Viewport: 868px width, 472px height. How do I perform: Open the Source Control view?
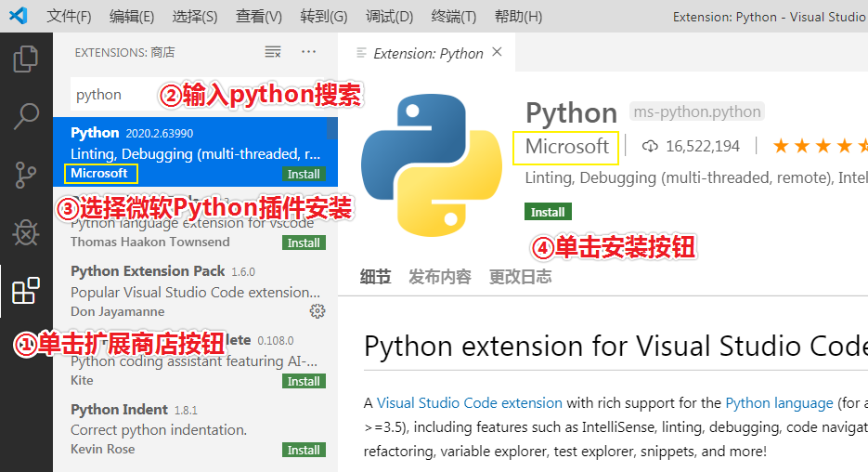pos(25,175)
